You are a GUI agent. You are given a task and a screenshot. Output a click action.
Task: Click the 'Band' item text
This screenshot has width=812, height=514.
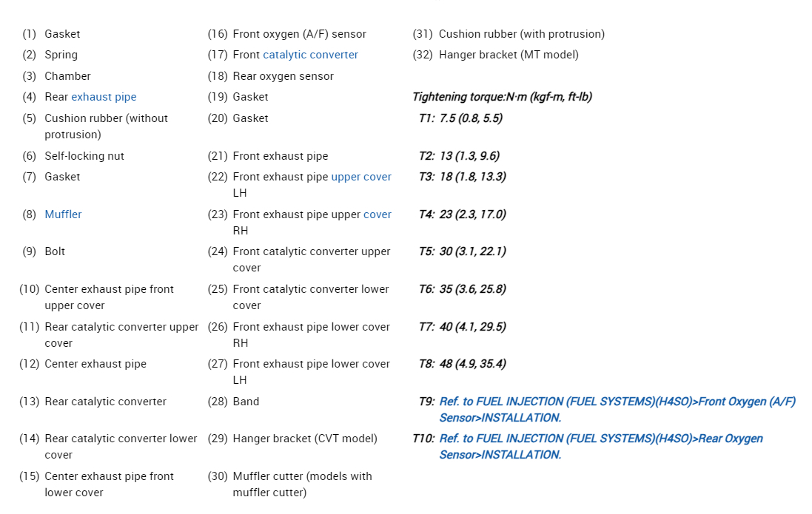pos(246,402)
